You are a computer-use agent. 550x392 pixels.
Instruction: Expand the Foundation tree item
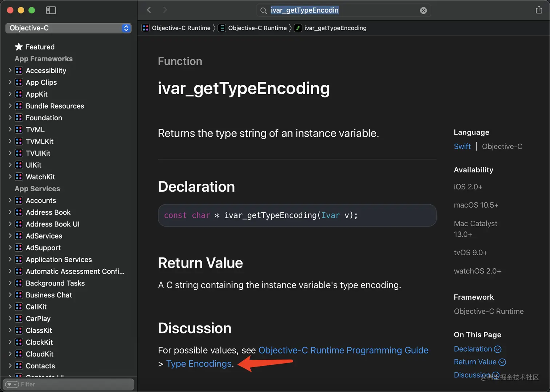click(10, 117)
